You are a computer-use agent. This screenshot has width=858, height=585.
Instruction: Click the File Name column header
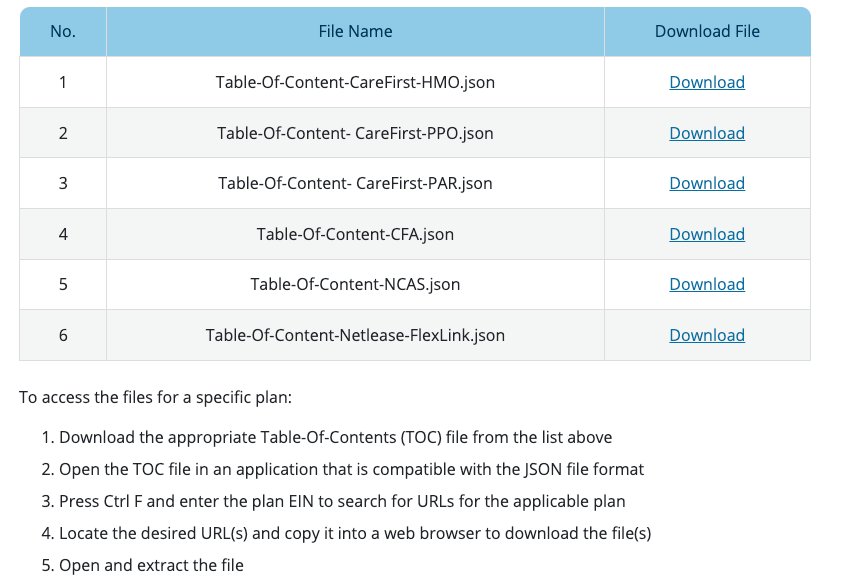(x=355, y=31)
